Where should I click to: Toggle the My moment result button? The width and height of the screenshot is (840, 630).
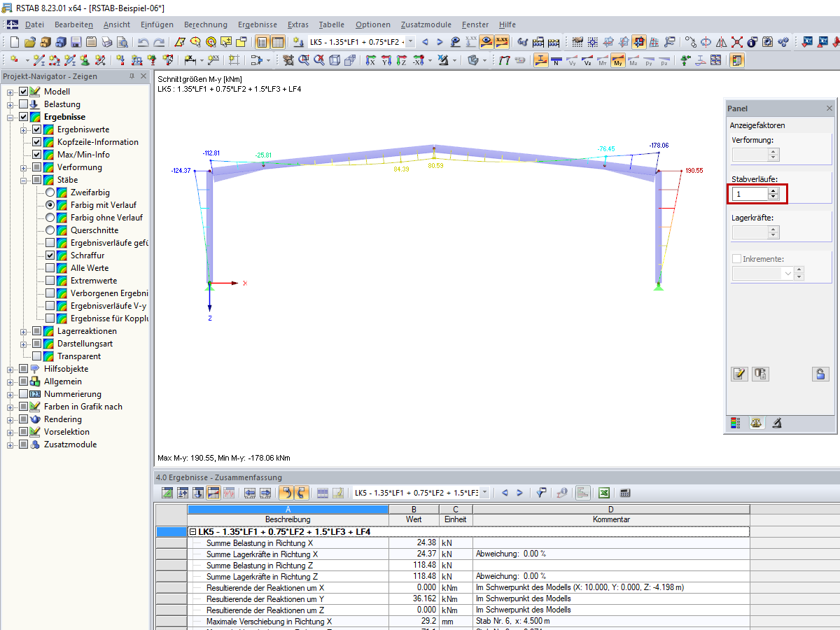click(617, 60)
